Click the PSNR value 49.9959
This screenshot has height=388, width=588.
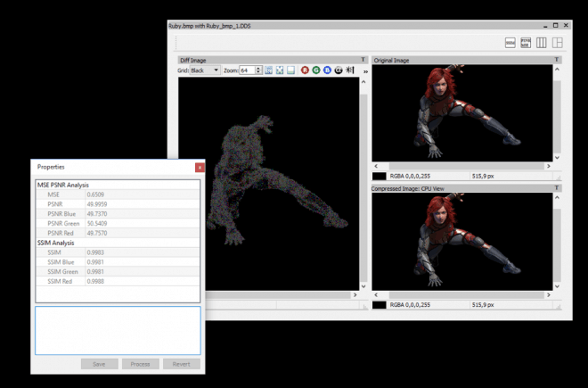97,204
